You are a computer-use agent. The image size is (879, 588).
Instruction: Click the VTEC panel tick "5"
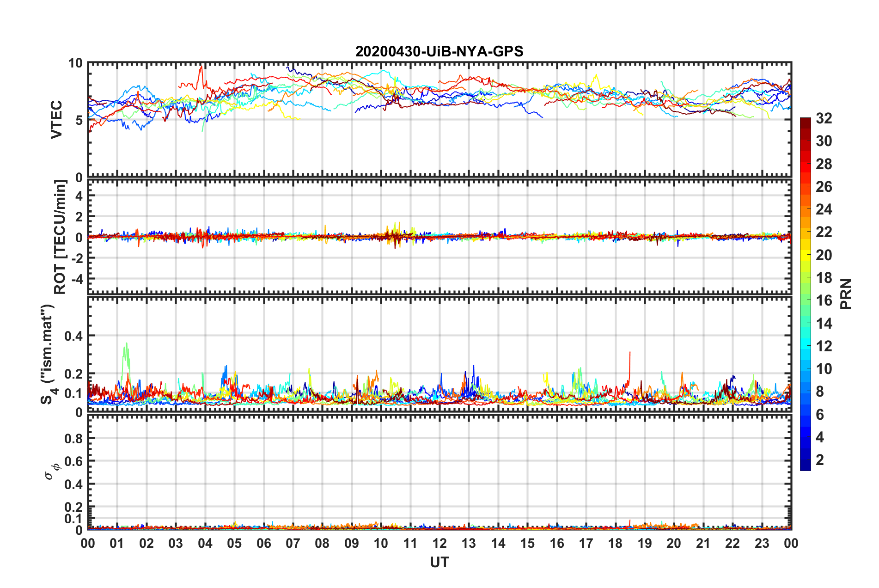(x=79, y=120)
